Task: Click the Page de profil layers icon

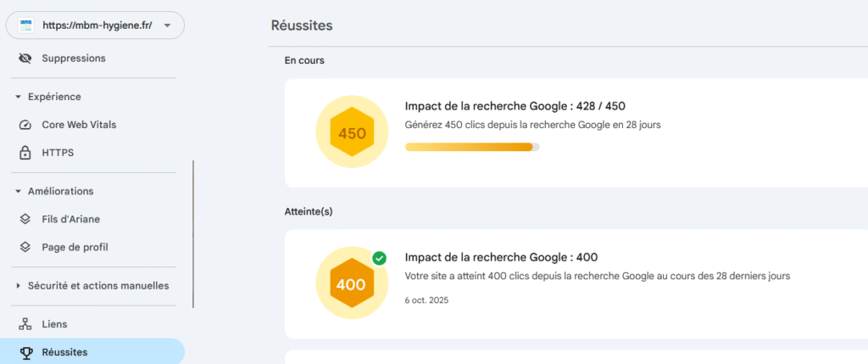Action: click(x=25, y=247)
